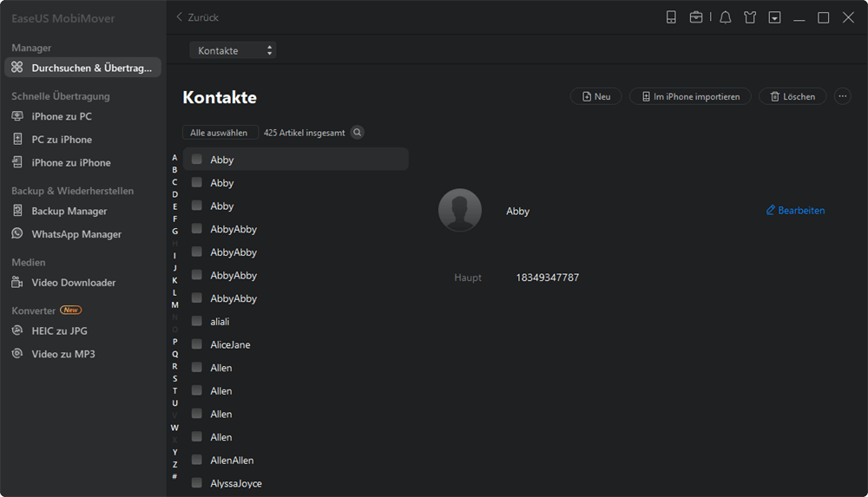Jump to letter Z in index
868x497 pixels.
coord(175,464)
